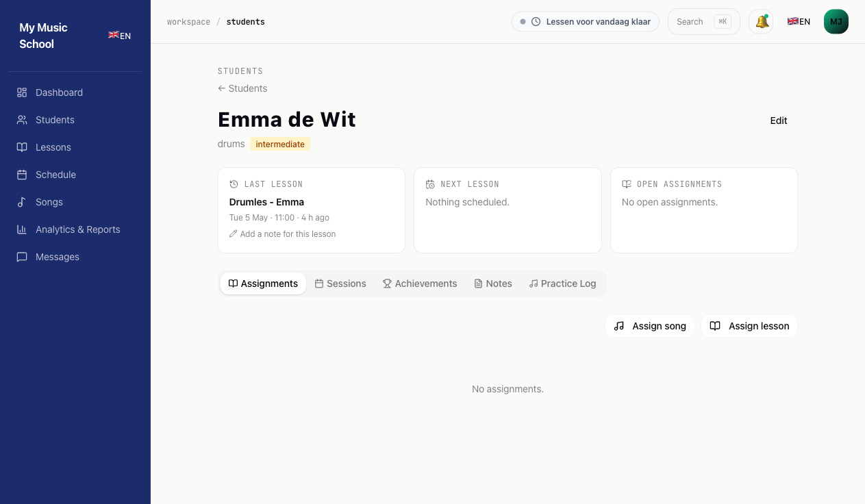
Task: Click the Students people icon in the sidebar
Action: click(x=22, y=120)
